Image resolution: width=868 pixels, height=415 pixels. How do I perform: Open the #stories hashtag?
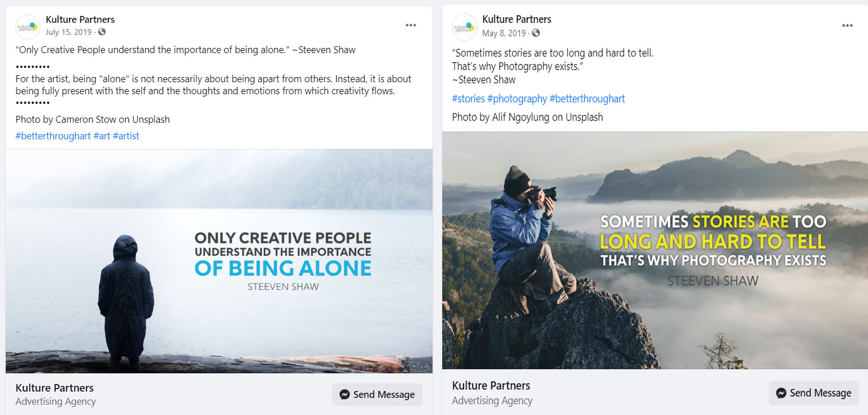click(468, 99)
